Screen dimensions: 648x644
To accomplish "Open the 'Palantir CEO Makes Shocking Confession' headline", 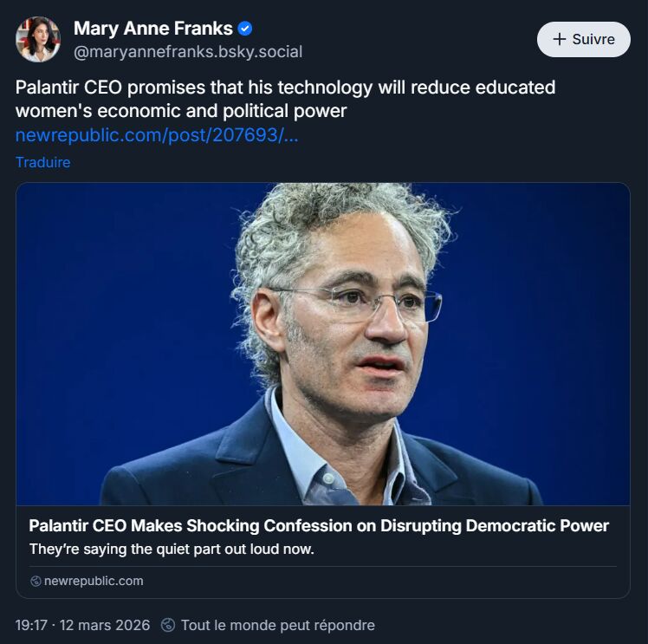I will click(318, 526).
